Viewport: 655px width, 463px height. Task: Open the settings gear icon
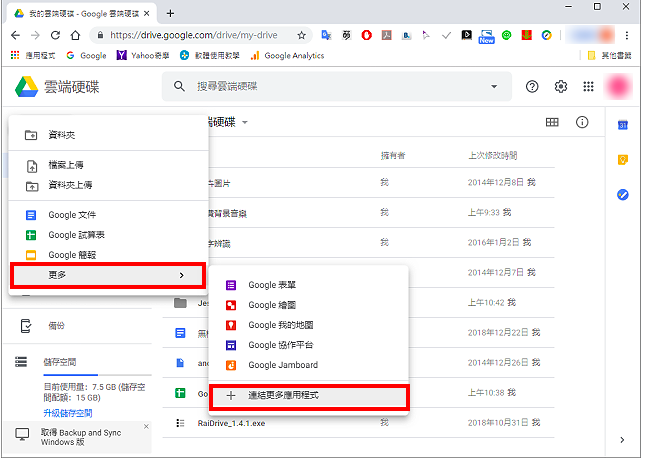[x=561, y=86]
